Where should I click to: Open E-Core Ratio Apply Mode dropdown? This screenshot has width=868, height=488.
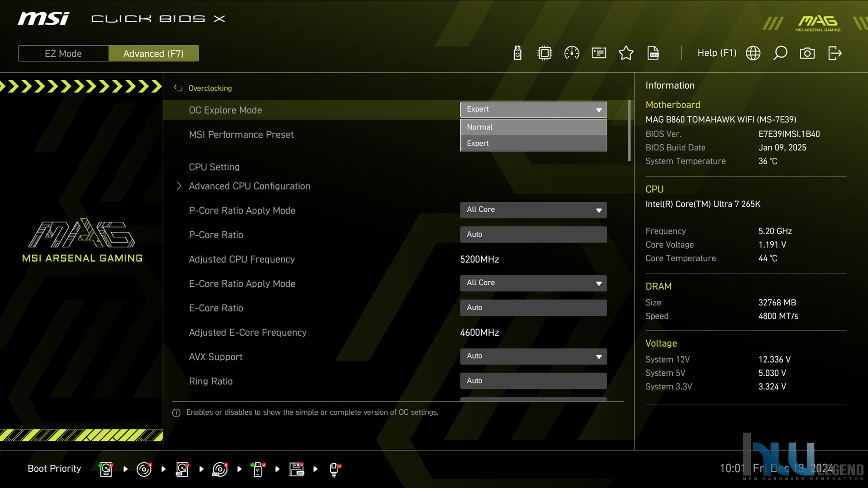tap(533, 283)
